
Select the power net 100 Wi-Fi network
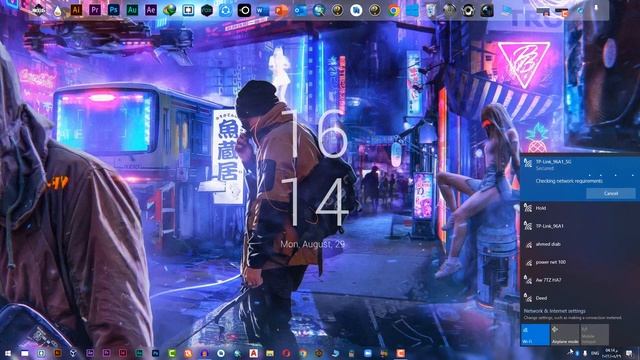580,262
